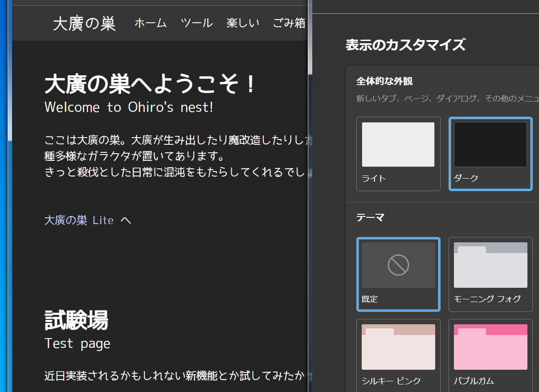The height and width of the screenshot is (392, 539).
Task: Click the no-theme icon on the 既定 card
Action: (x=398, y=265)
